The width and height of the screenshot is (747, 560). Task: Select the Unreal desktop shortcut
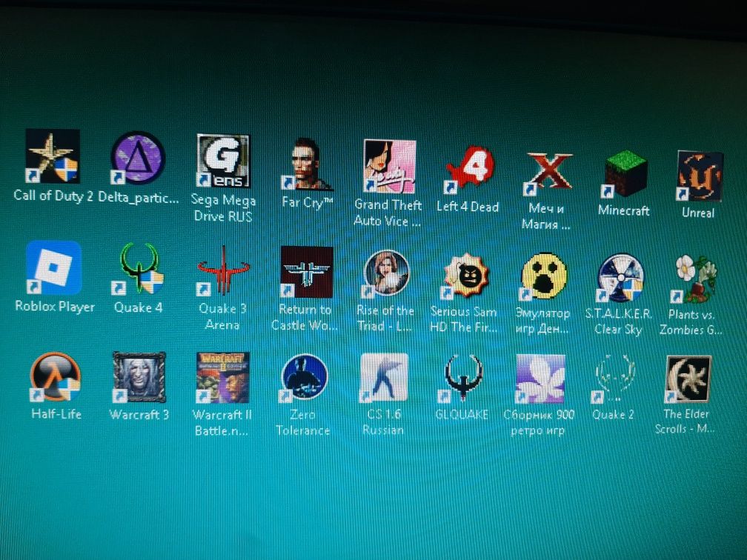click(700, 176)
